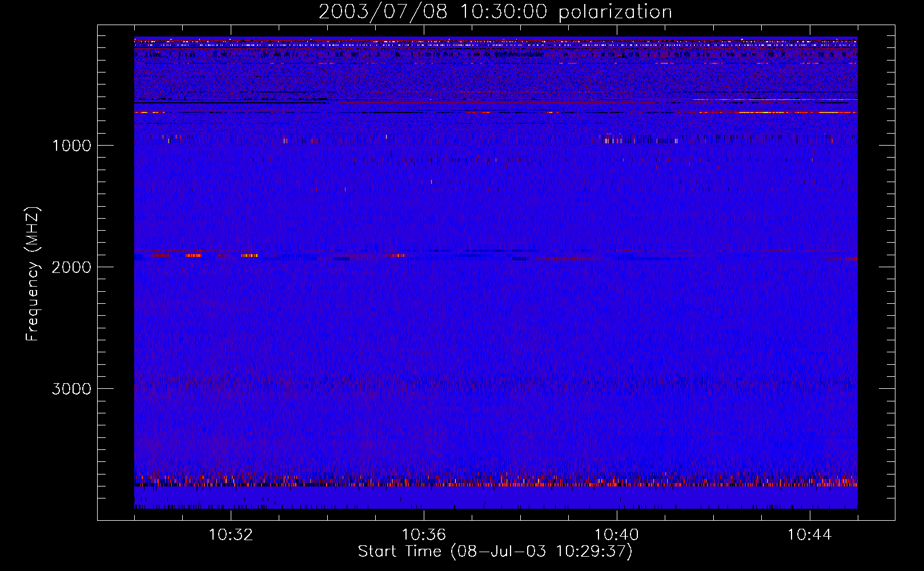The width and height of the screenshot is (924, 571).
Task: Click the '10:36' time tick label
Action: [x=424, y=535]
